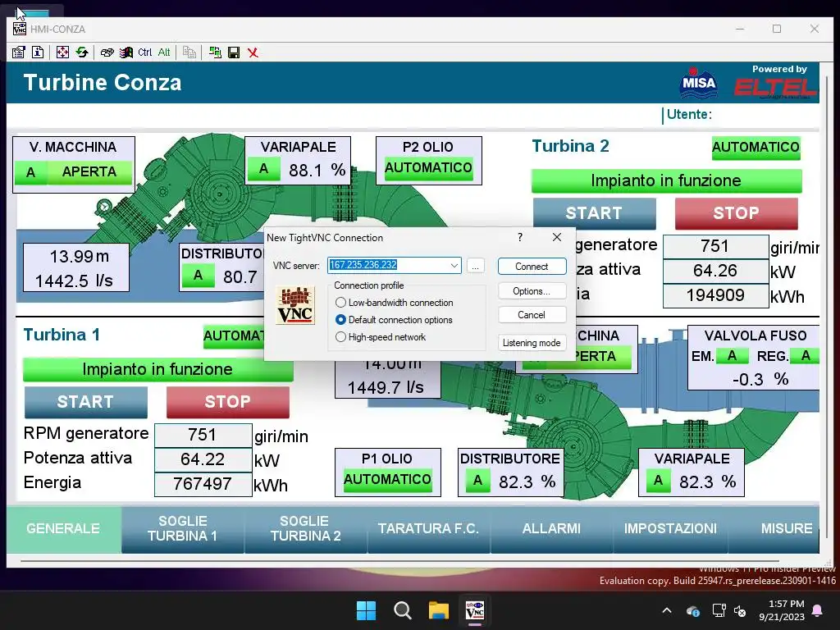Click the network display tray icon
Image resolution: width=840 pixels, height=630 pixels.
(x=719, y=610)
